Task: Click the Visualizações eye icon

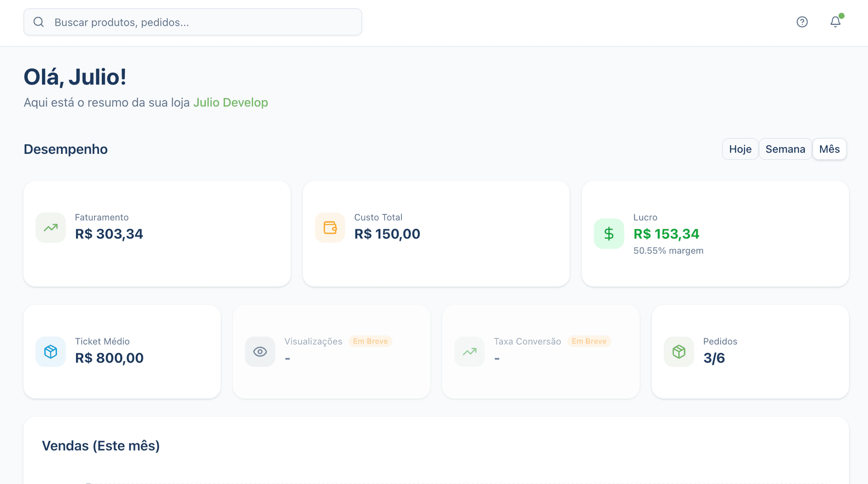Action: (259, 351)
